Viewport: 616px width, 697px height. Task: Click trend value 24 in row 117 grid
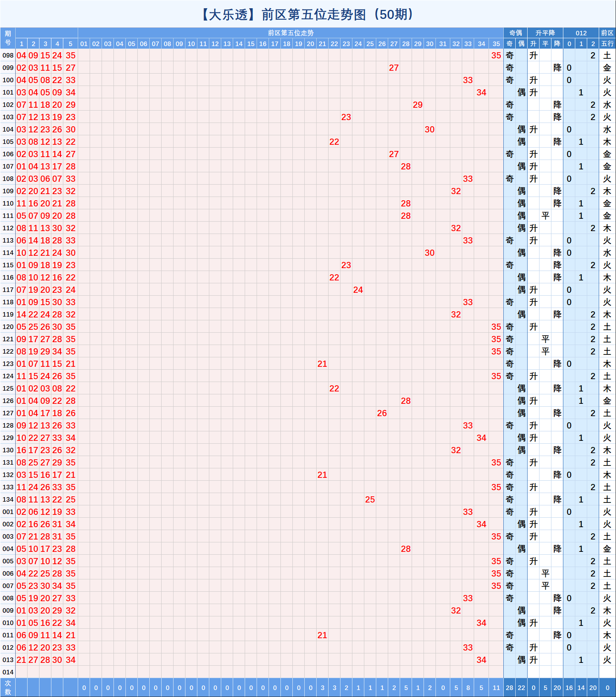click(x=358, y=290)
